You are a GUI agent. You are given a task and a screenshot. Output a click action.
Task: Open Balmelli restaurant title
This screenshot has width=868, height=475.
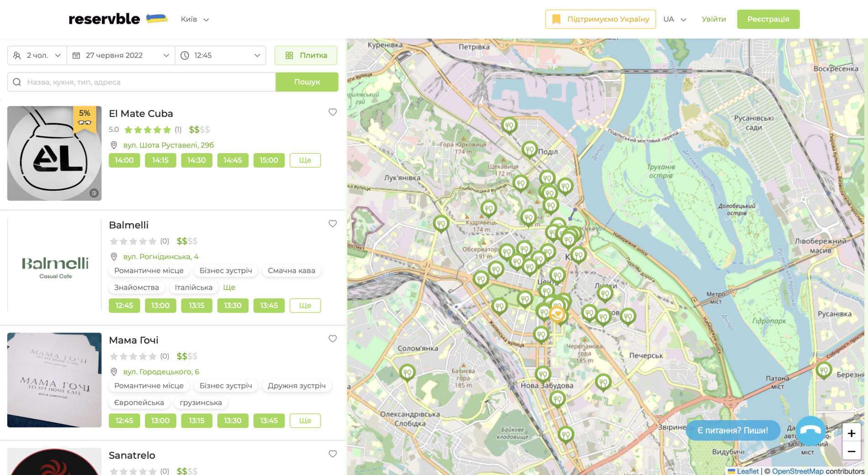[128, 225]
